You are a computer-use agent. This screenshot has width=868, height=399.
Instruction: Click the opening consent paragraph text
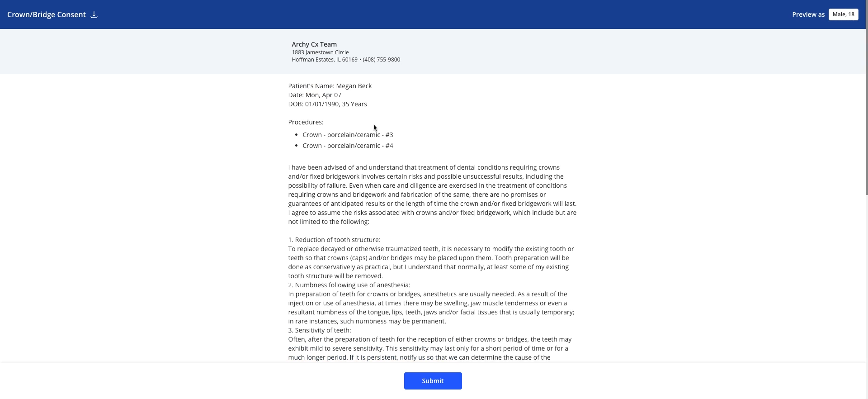click(432, 195)
